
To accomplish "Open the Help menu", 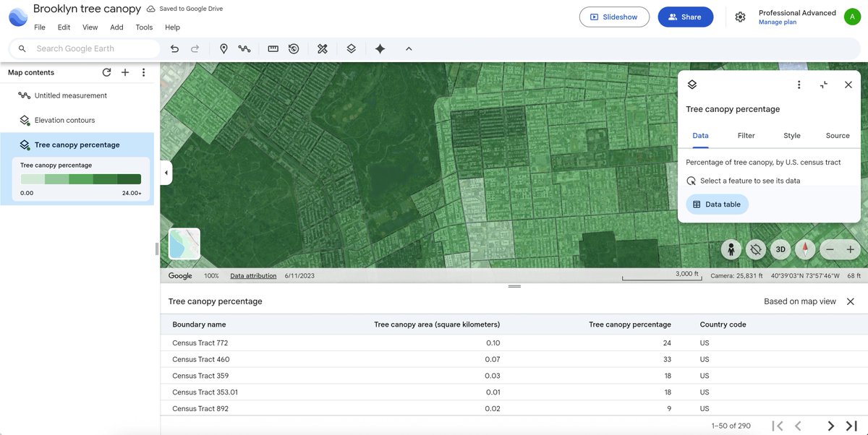I will (172, 27).
